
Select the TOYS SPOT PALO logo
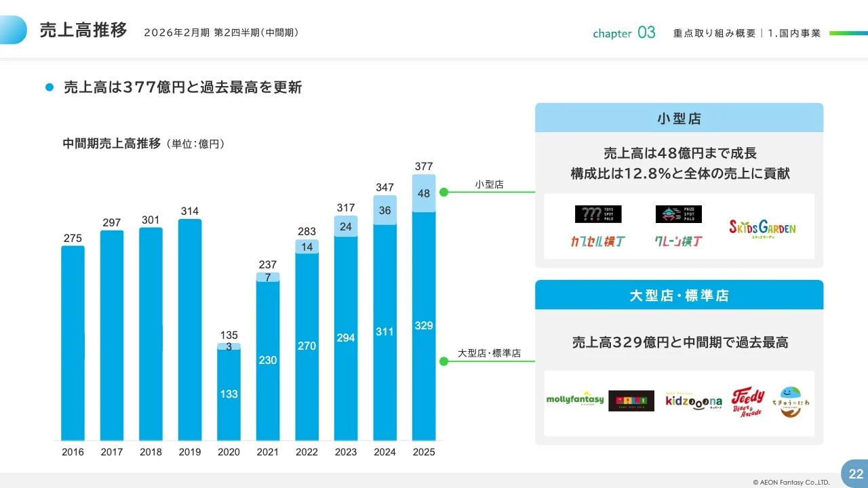point(597,213)
